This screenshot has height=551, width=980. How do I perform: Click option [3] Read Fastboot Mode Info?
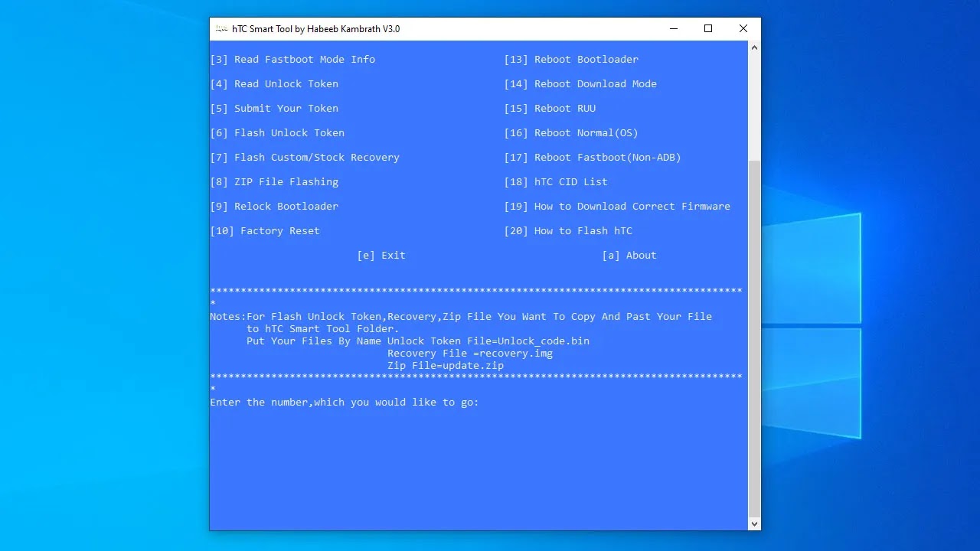pyautogui.click(x=292, y=60)
